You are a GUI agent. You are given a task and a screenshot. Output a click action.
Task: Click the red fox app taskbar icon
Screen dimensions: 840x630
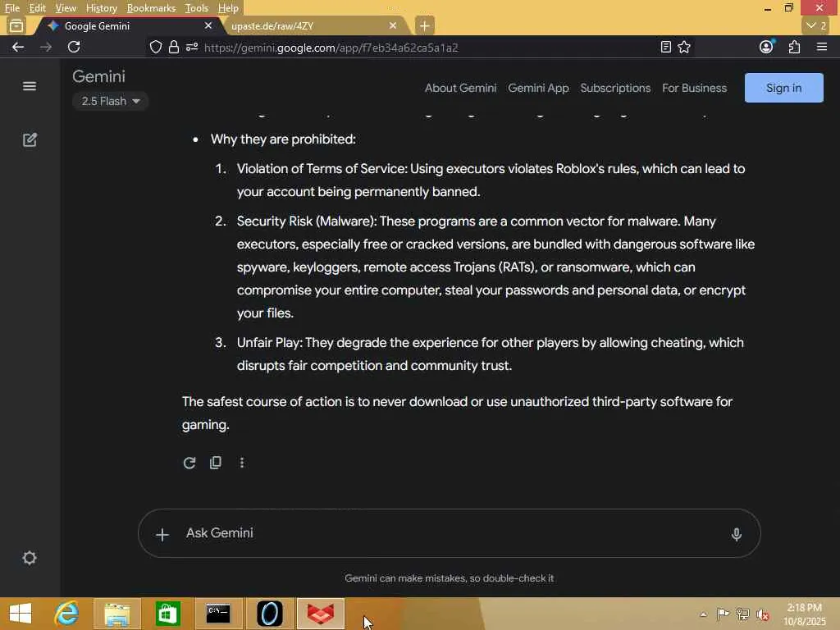click(321, 614)
